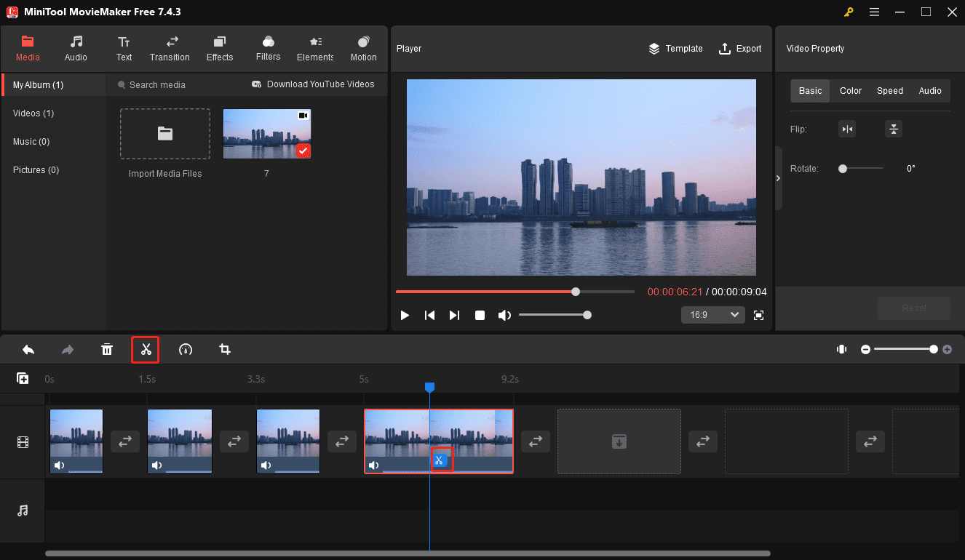Select the first timeline clip
The width and height of the screenshot is (965, 560).
click(76, 441)
